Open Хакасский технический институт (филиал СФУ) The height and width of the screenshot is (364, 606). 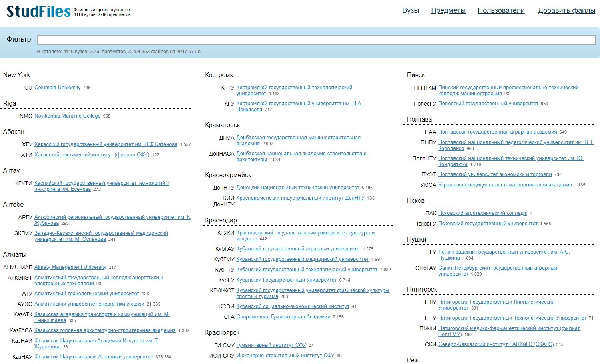[x=92, y=155]
